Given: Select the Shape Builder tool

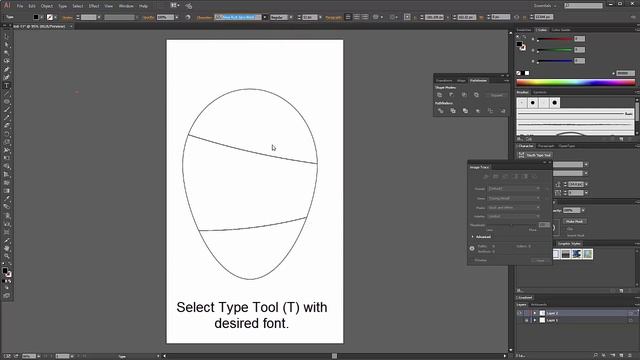Looking at the screenshot, I should pyautogui.click(x=7, y=167).
